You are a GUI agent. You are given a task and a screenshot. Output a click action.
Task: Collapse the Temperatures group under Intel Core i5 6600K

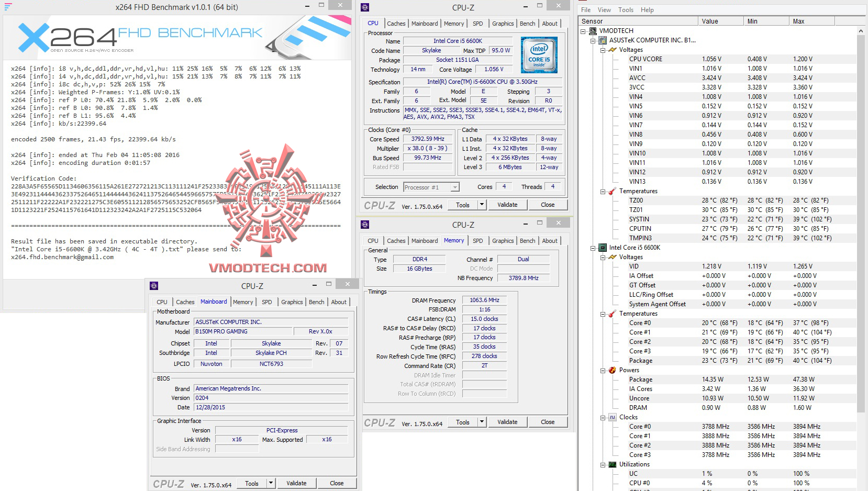603,314
